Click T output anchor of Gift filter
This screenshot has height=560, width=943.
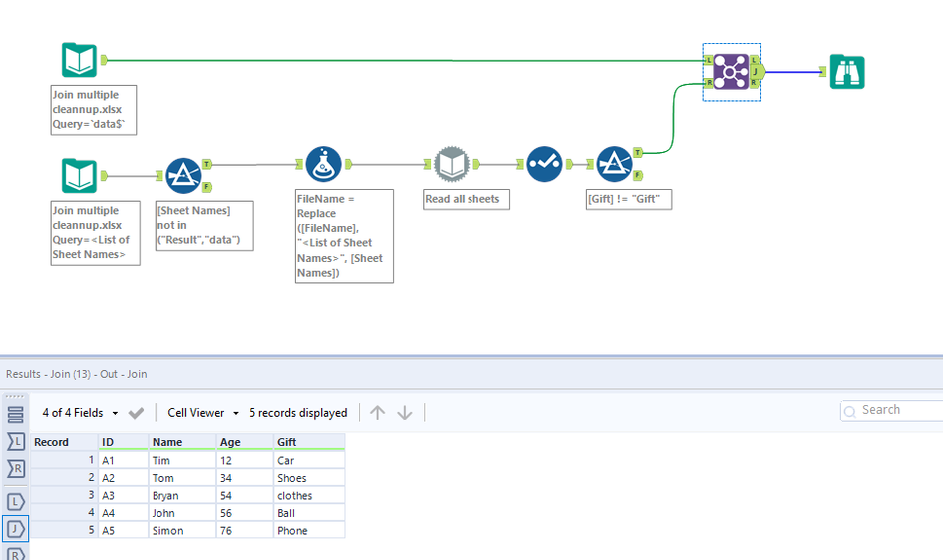point(638,153)
